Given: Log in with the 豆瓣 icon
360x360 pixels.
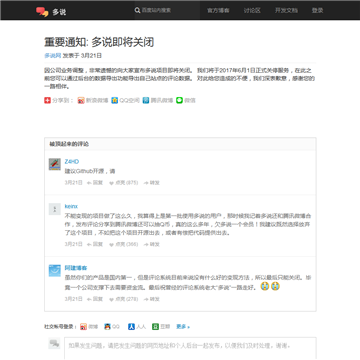Looking at the screenshot, I should (155, 327).
